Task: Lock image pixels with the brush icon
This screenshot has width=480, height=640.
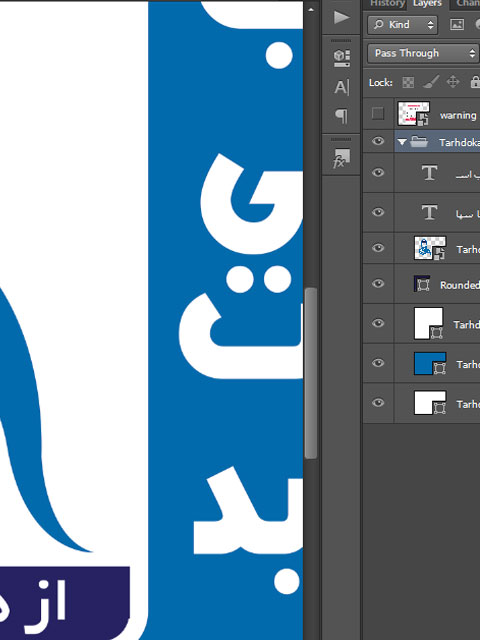Action: click(431, 82)
